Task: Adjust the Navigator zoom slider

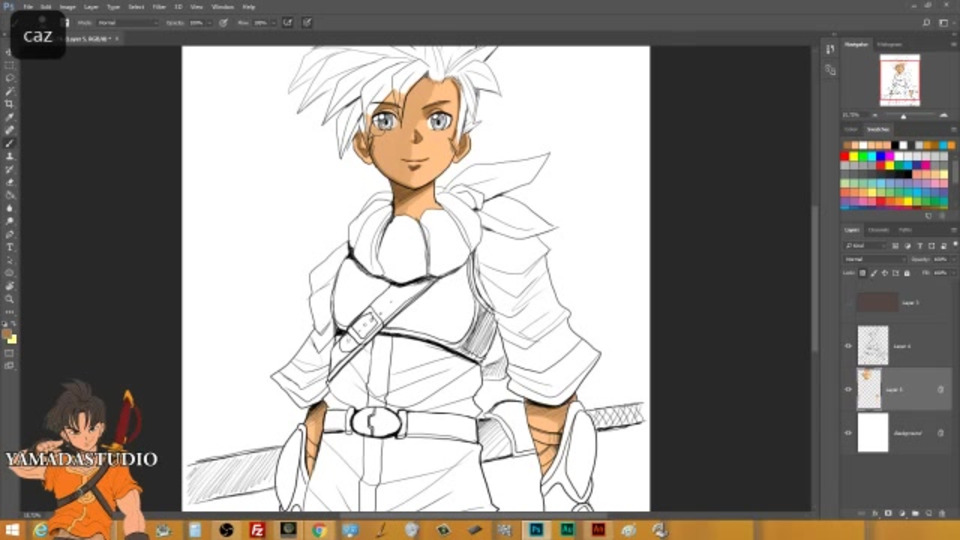Action: point(904,116)
